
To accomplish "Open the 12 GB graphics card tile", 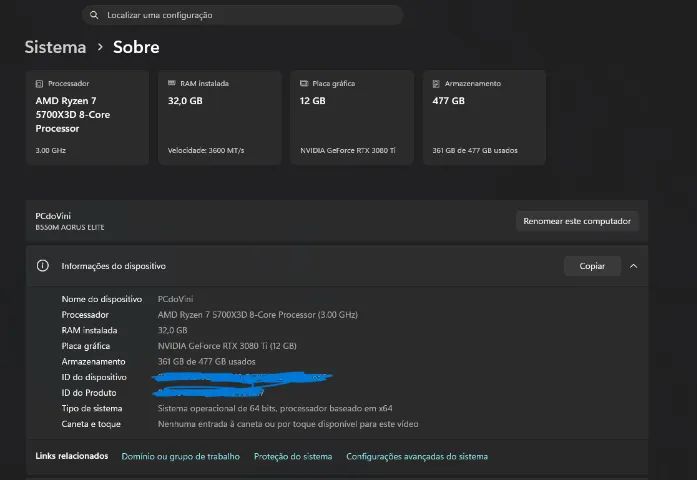I will tap(352, 117).
